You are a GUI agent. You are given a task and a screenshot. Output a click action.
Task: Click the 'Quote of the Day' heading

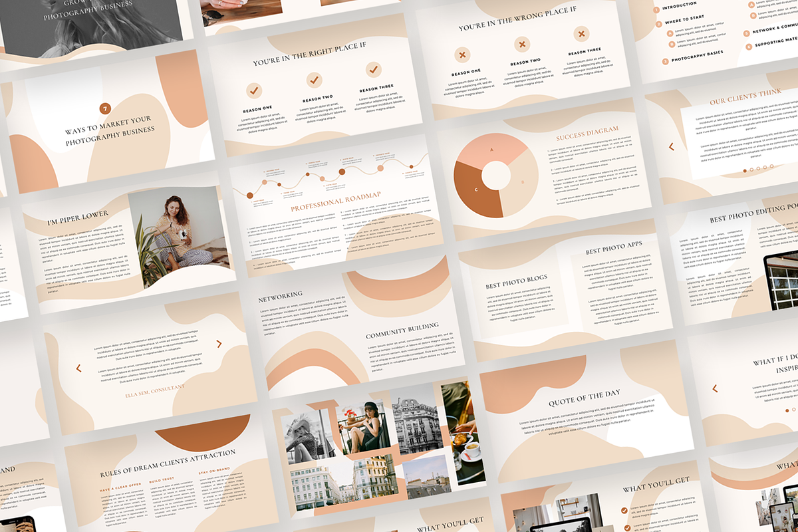pos(585,398)
